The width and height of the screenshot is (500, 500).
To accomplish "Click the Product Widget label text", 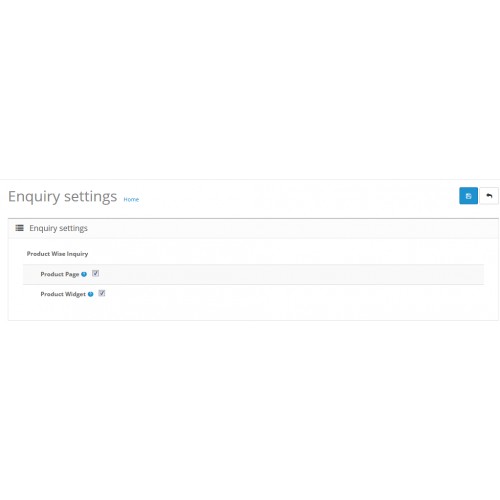I will point(63,294).
